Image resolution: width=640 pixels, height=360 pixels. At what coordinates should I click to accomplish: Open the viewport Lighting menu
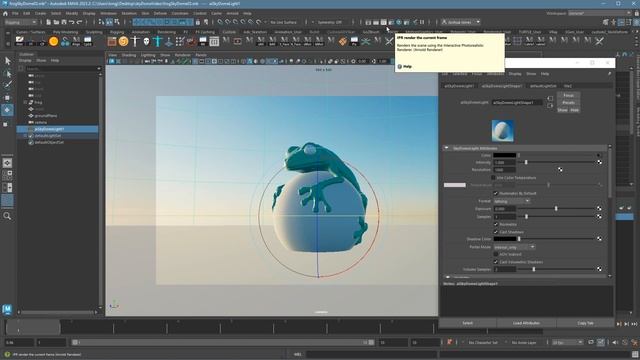(148, 55)
